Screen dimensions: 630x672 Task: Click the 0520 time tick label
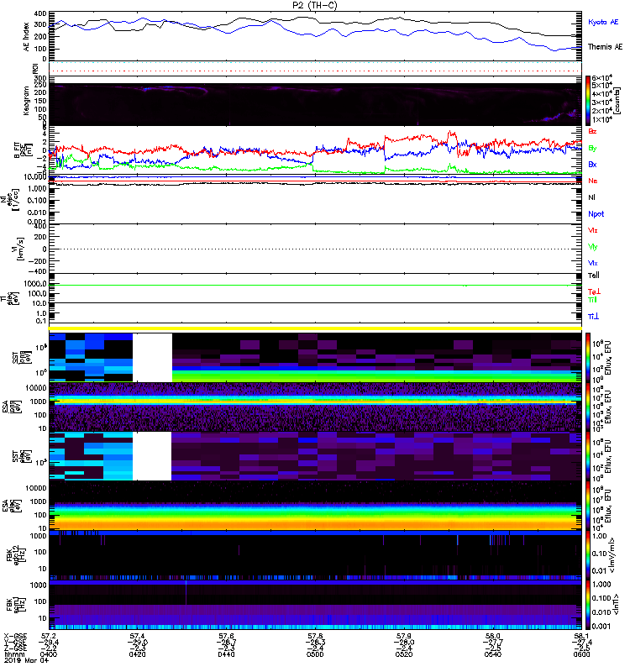(404, 654)
